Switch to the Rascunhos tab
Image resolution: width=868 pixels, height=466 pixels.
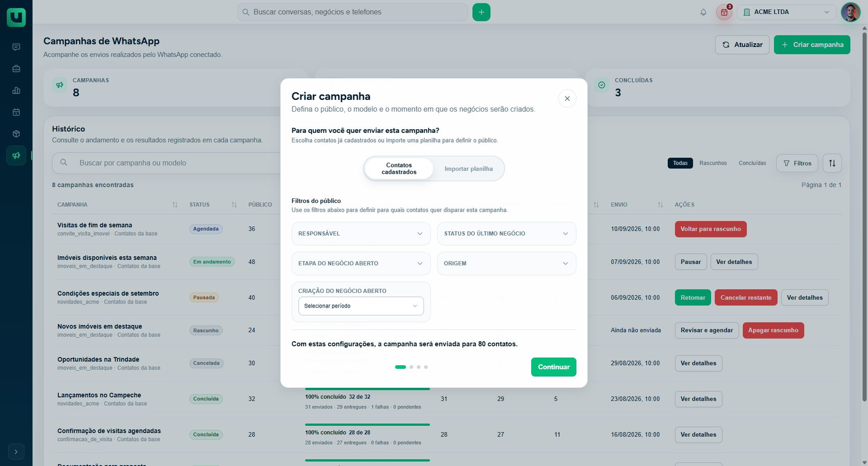click(x=713, y=163)
